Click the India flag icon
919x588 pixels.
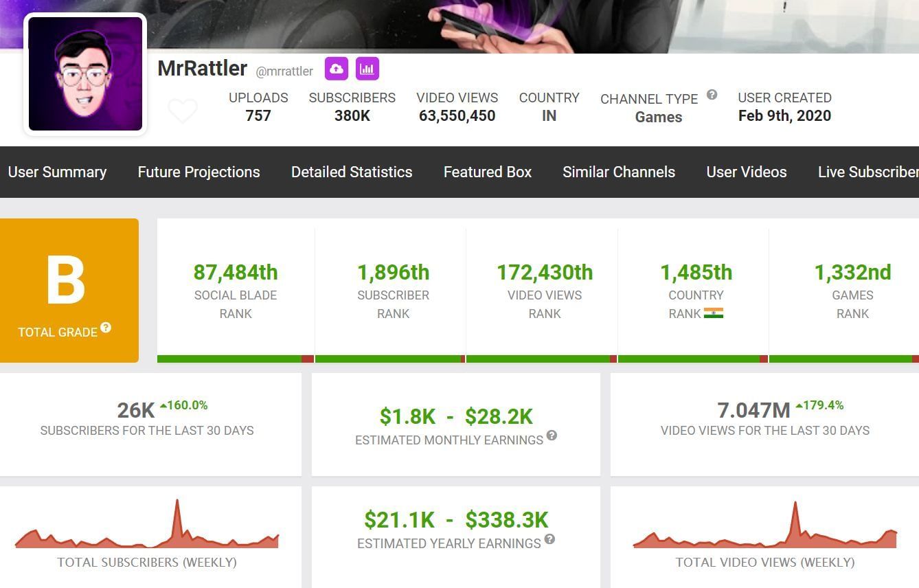tap(714, 313)
